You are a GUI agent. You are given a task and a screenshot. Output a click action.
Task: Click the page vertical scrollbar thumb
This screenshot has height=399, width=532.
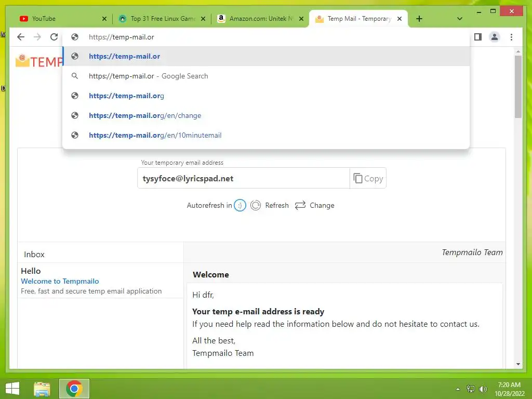tap(518, 87)
